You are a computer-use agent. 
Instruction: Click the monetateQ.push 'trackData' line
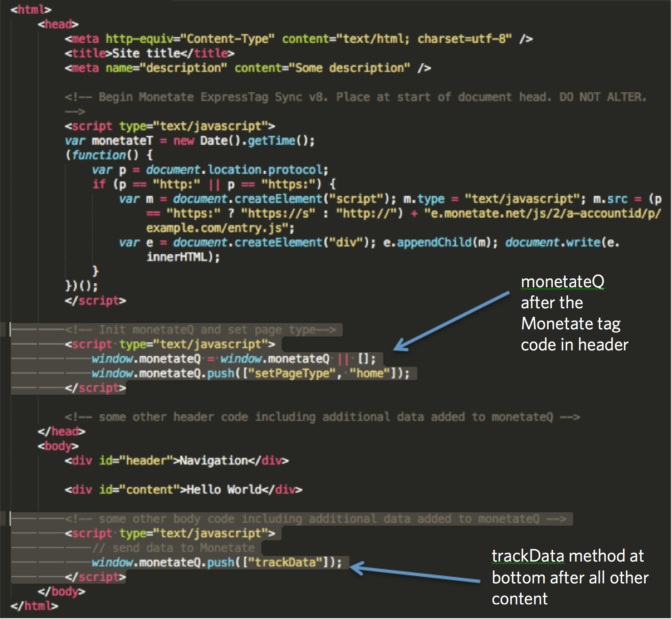point(217,562)
